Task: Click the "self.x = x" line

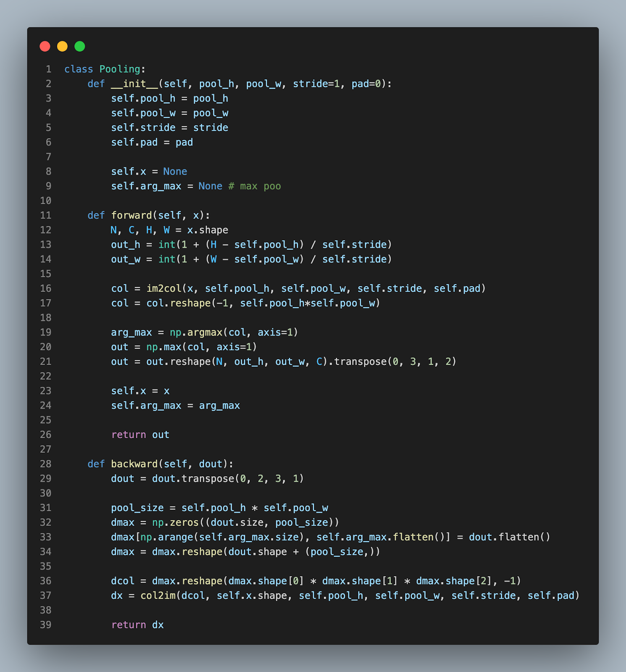Action: [140, 391]
